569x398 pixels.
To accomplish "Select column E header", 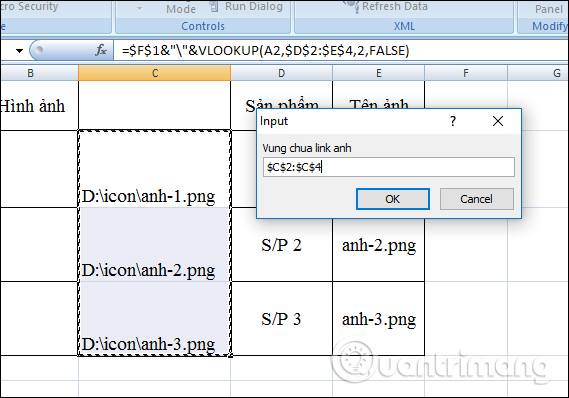I will coord(378,73).
